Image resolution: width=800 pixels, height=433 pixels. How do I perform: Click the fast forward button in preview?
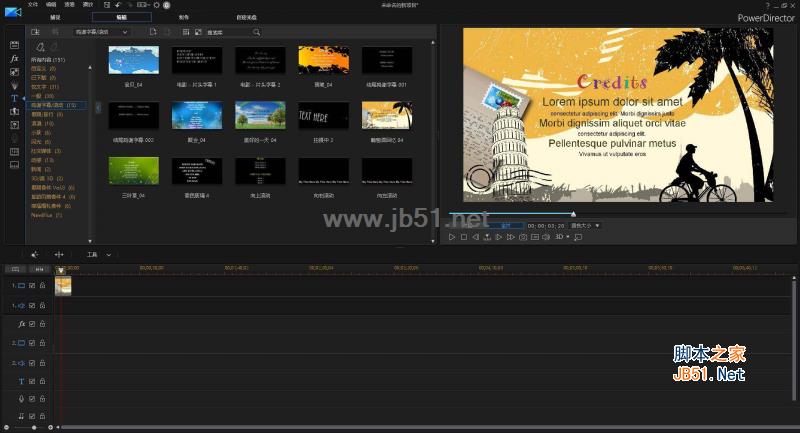(511, 237)
